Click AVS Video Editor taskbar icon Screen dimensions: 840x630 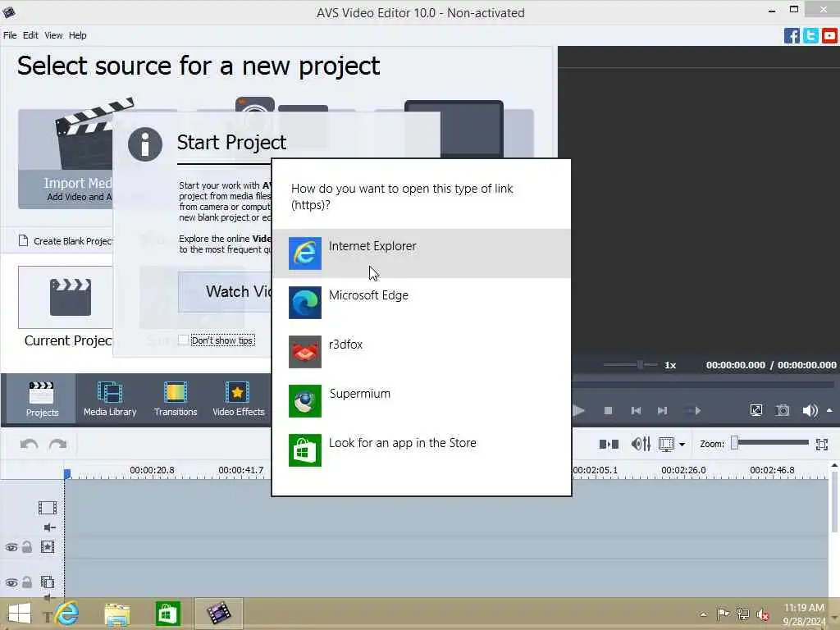coord(218,614)
